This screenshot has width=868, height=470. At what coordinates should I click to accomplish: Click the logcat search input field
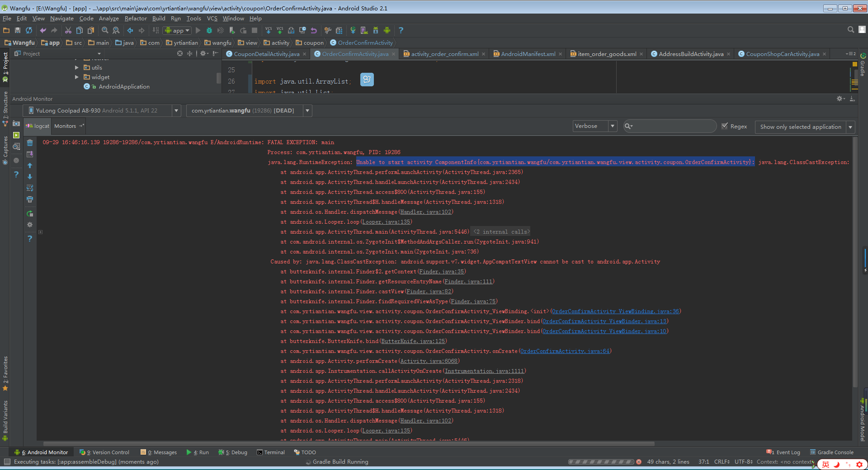(x=670, y=126)
